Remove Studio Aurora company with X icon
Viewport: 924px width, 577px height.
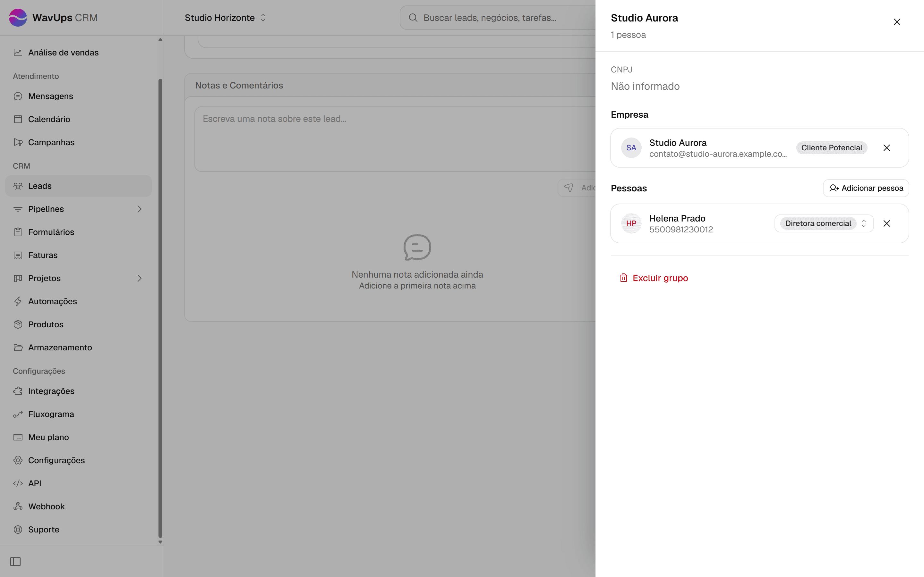(x=886, y=148)
